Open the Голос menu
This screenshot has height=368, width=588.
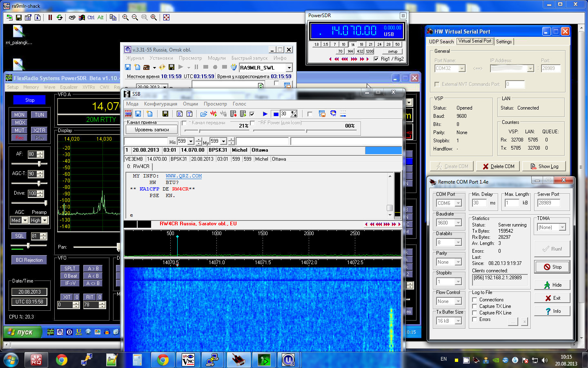pos(239,104)
